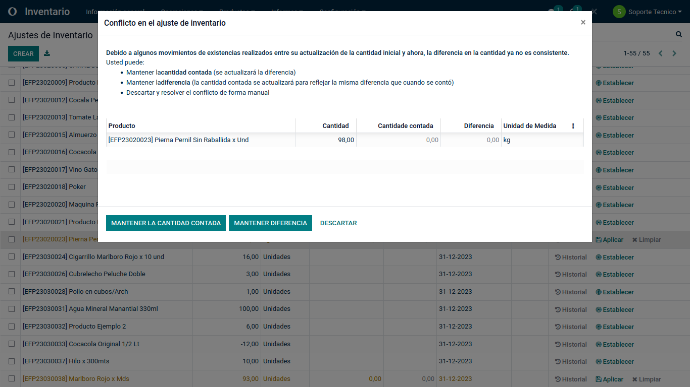Close the conflict dialog with X
This screenshot has width=690, height=387.
(583, 22)
